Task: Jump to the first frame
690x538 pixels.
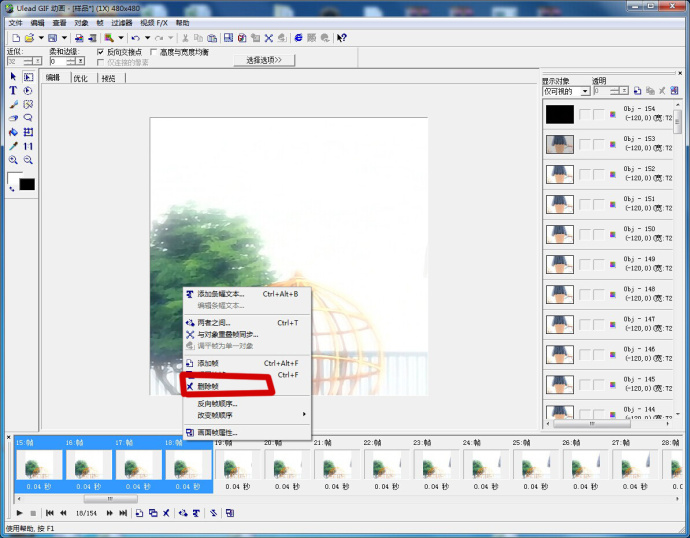Action: 50,513
